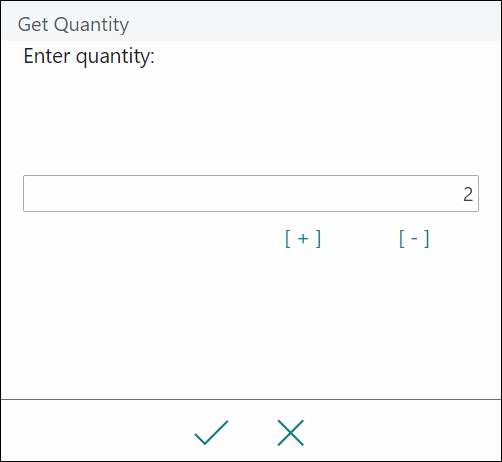
Task: Click the Enter quantity label
Action: (89, 56)
